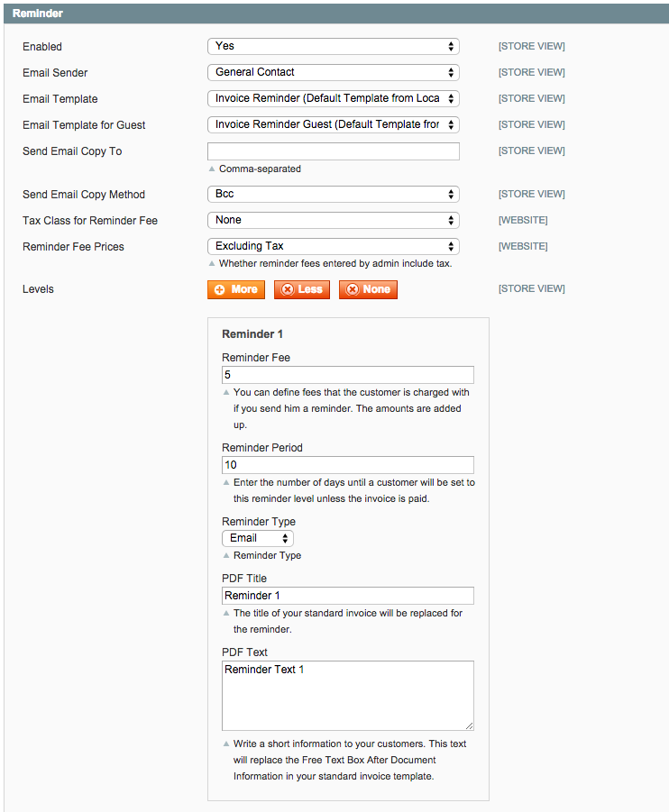Click the Reminder section header bar

click(334, 14)
